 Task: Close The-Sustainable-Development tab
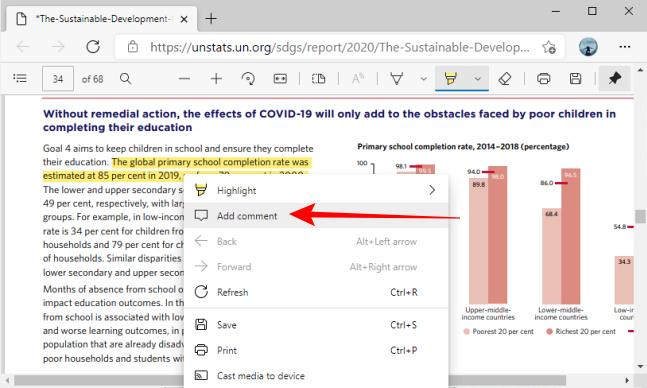(x=184, y=19)
